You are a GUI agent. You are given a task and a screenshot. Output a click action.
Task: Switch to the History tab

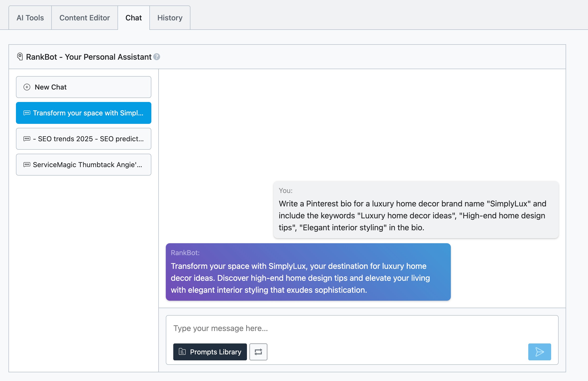170,17
